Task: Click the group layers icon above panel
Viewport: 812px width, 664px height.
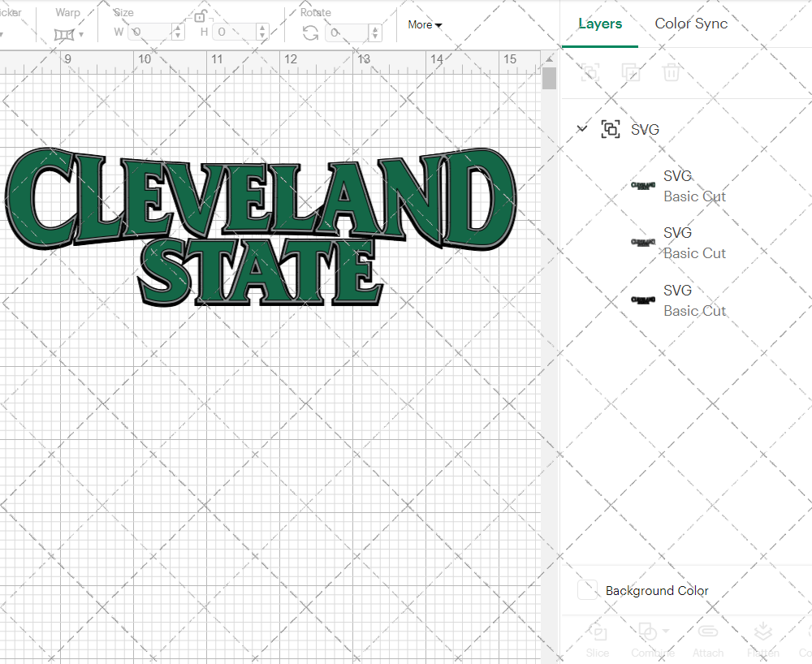Action: click(x=590, y=72)
